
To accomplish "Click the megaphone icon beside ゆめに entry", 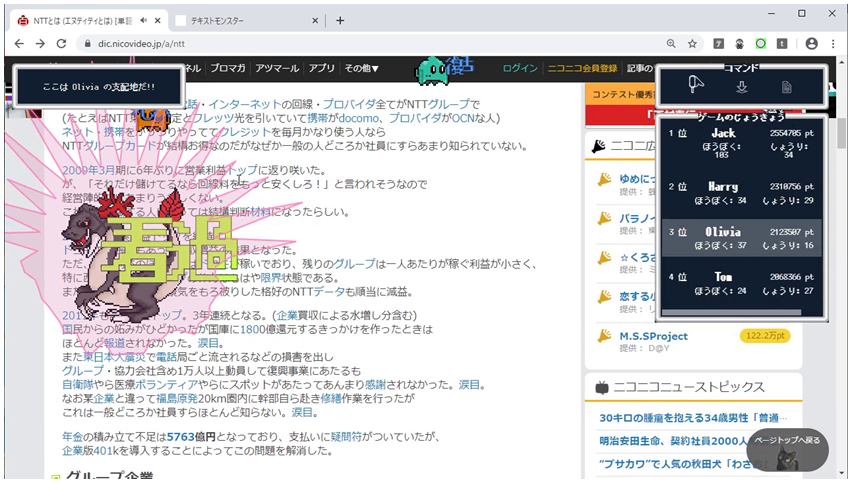I will click(x=604, y=180).
